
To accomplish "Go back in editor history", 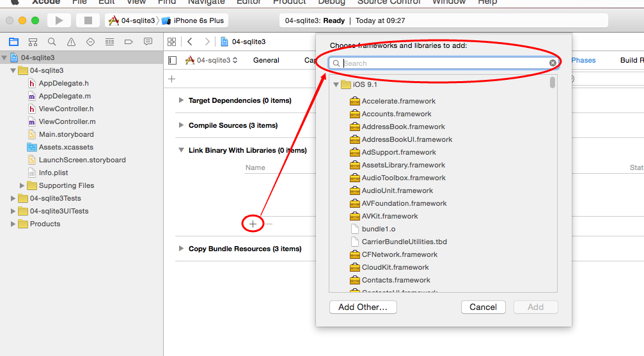I will pyautogui.click(x=190, y=42).
